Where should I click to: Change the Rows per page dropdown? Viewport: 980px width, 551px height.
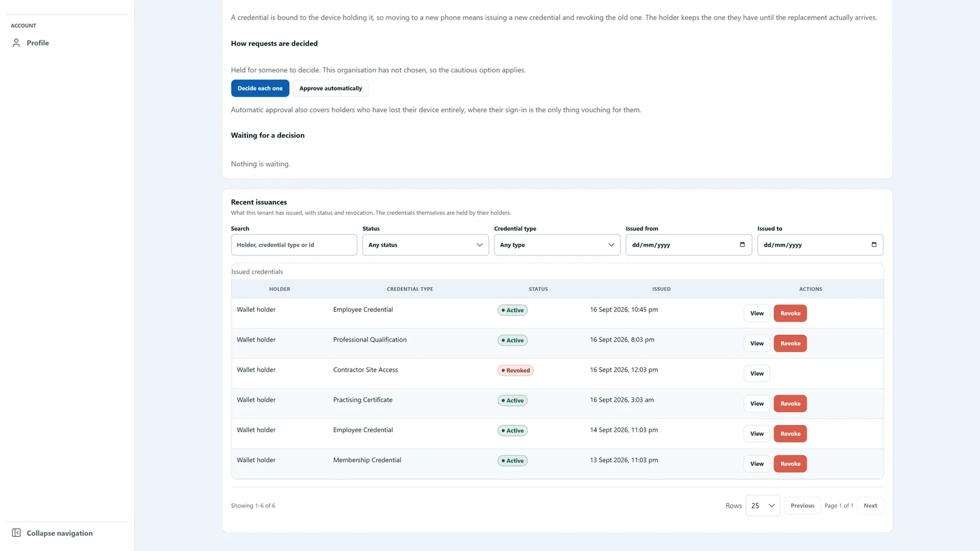pyautogui.click(x=763, y=506)
